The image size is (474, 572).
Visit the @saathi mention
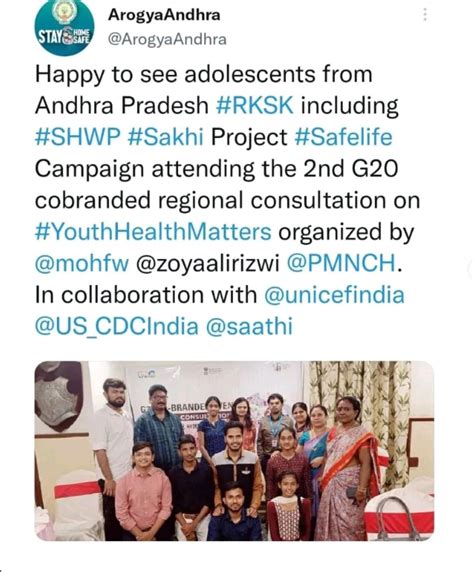point(249,326)
